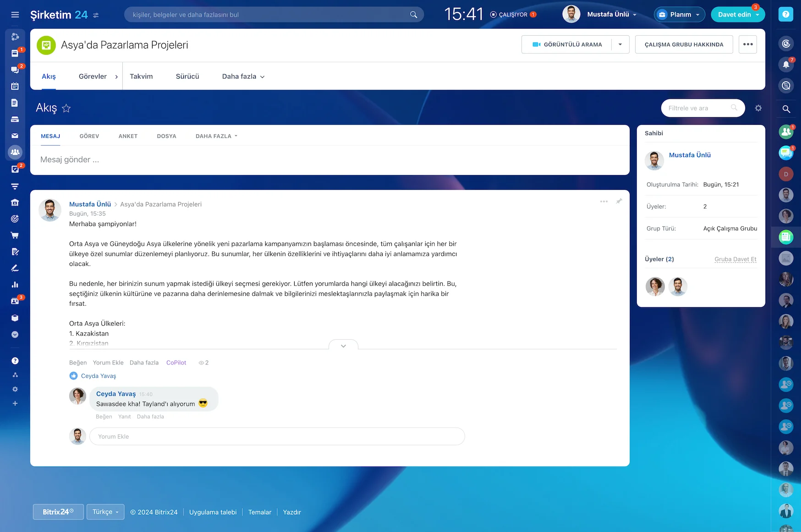Image resolution: width=801 pixels, height=532 pixels.
Task: Open notifications bell in right panel
Action: point(786,65)
